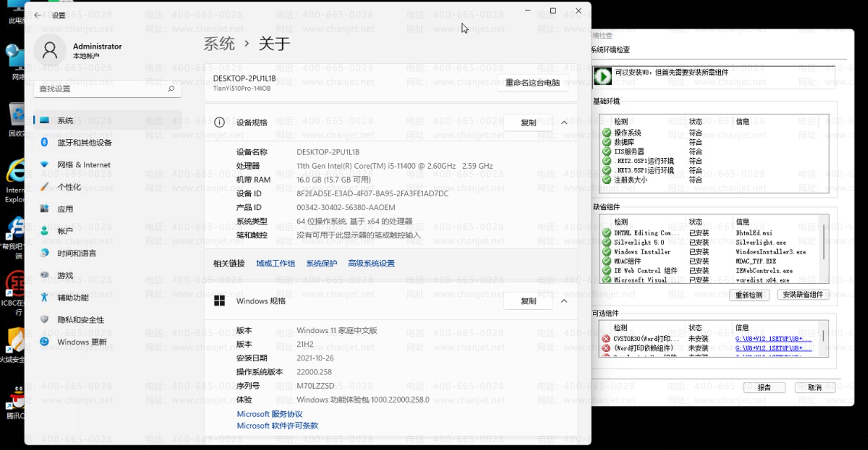Click the 查找设置 search field

[x=107, y=89]
